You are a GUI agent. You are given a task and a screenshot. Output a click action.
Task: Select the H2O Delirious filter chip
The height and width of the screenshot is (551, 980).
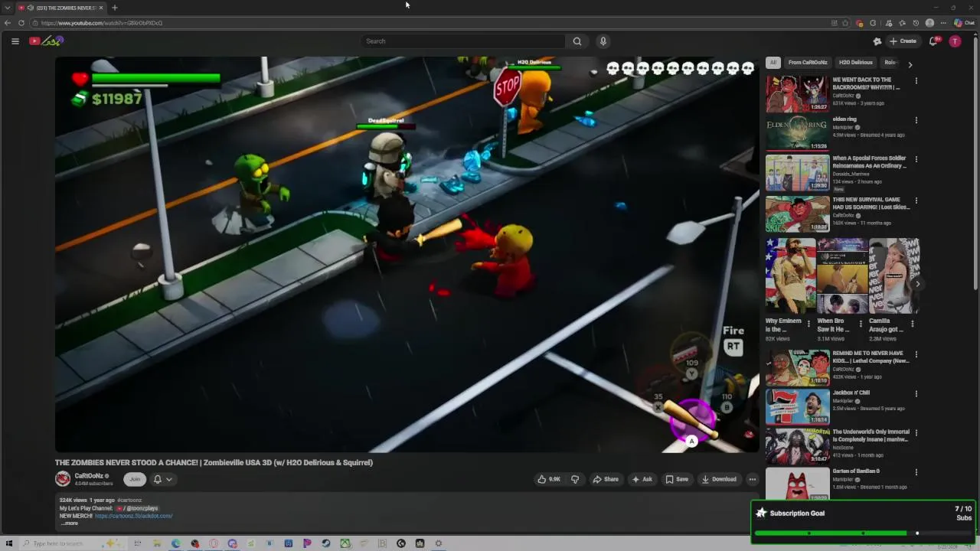(x=856, y=63)
